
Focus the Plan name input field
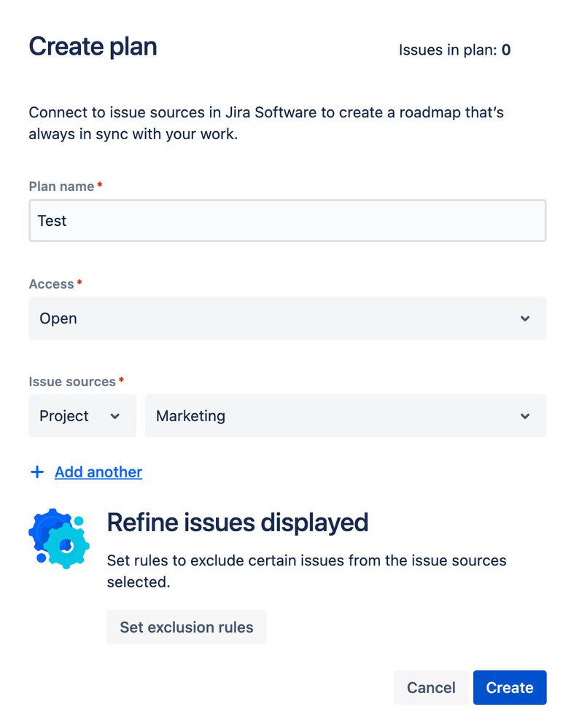point(287,221)
